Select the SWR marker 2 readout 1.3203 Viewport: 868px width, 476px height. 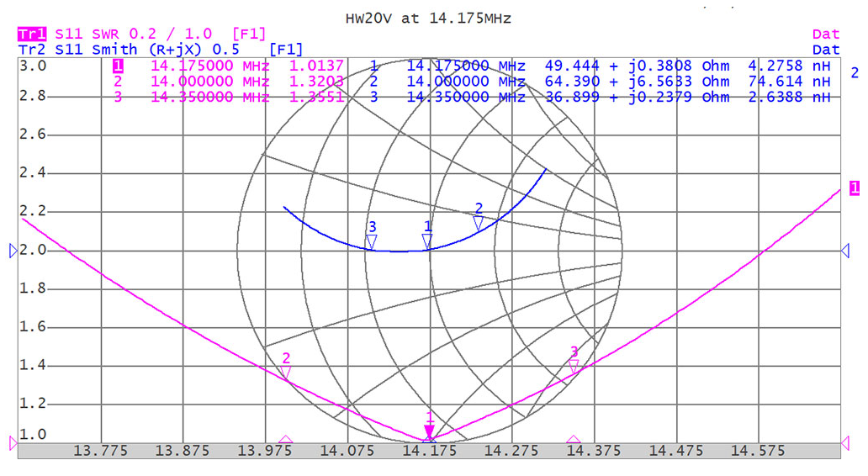coord(316,82)
